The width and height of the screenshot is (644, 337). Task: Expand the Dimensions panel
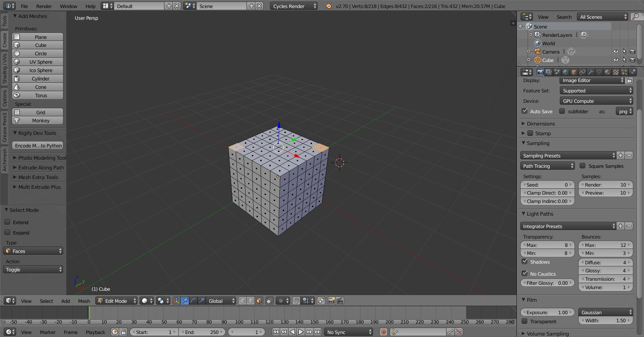click(x=541, y=124)
